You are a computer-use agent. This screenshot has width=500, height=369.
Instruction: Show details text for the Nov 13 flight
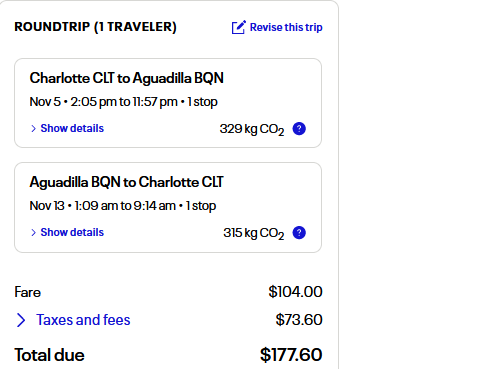pyautogui.click(x=72, y=232)
